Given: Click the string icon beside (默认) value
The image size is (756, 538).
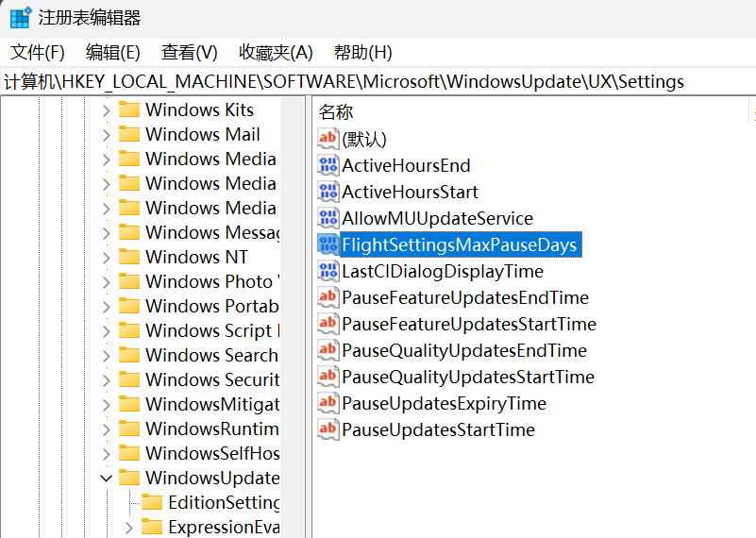Looking at the screenshot, I should [x=328, y=139].
